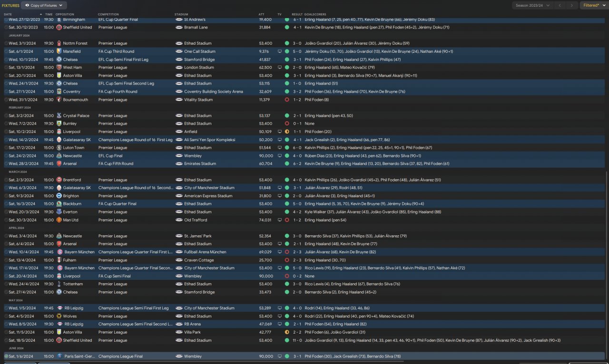Click the Coventry club badge
The width and height of the screenshot is (609, 364).
click(x=59, y=92)
